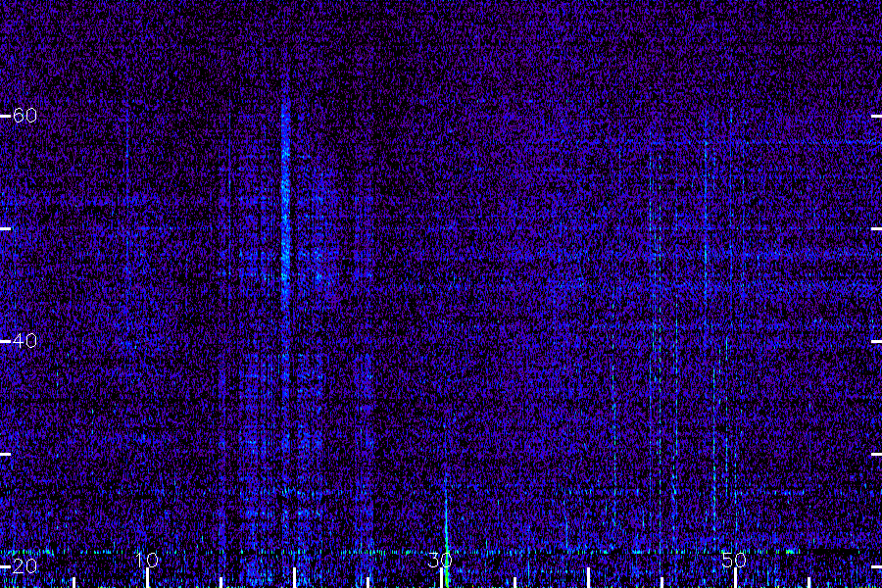This screenshot has height=588, width=882.
Task: Select the tall unlabeled tick between 10 and 30
Action: click(294, 578)
